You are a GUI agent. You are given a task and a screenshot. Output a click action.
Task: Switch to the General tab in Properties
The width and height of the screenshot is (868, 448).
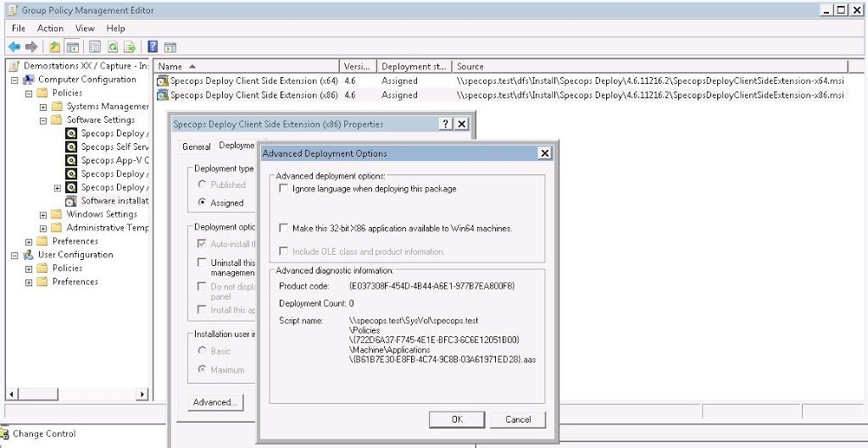(197, 147)
